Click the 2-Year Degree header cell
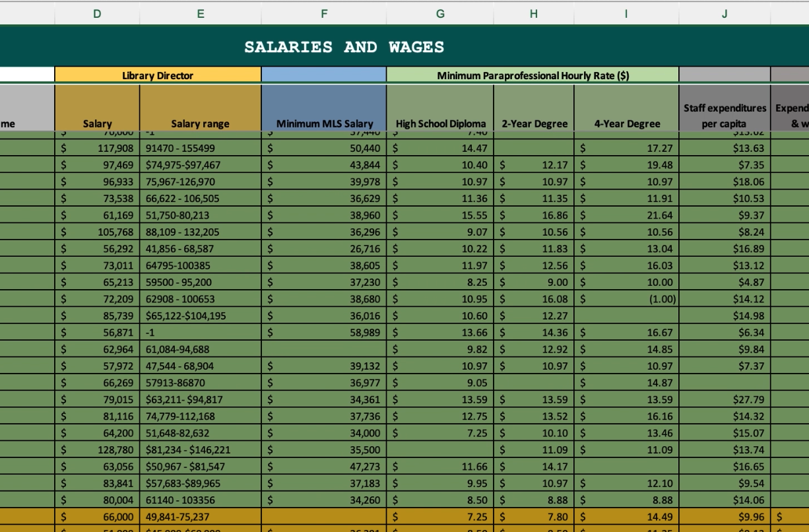Viewport: 809px width, 532px height. [534, 108]
